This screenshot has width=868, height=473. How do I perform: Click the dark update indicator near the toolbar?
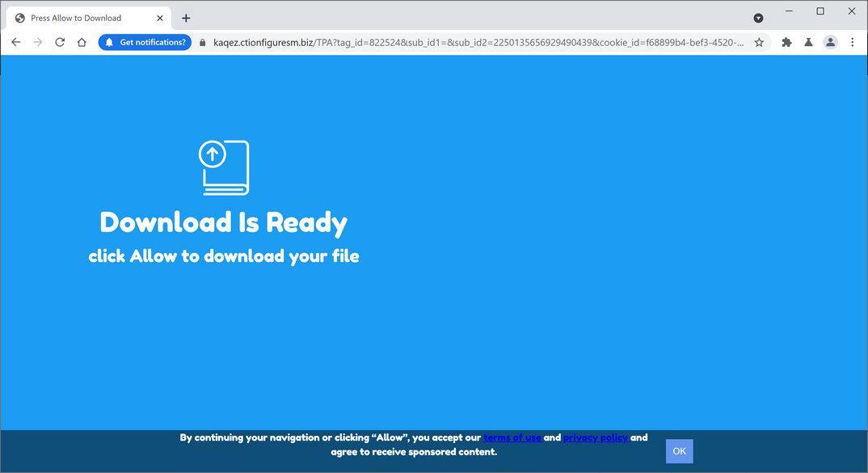point(757,17)
